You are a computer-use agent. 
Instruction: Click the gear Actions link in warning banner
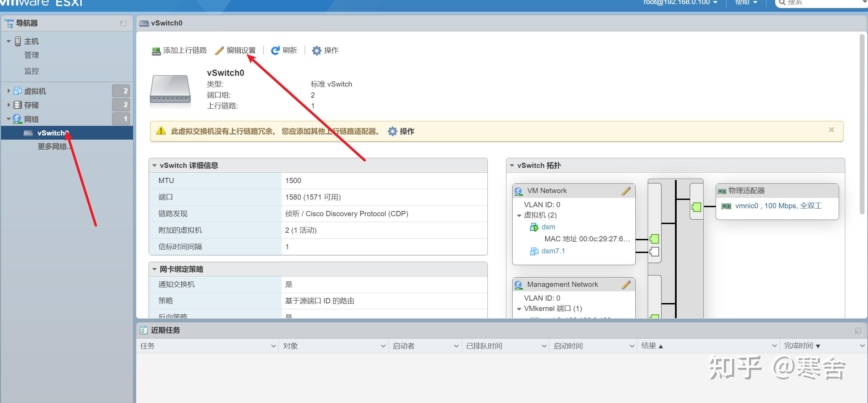pyautogui.click(x=401, y=131)
